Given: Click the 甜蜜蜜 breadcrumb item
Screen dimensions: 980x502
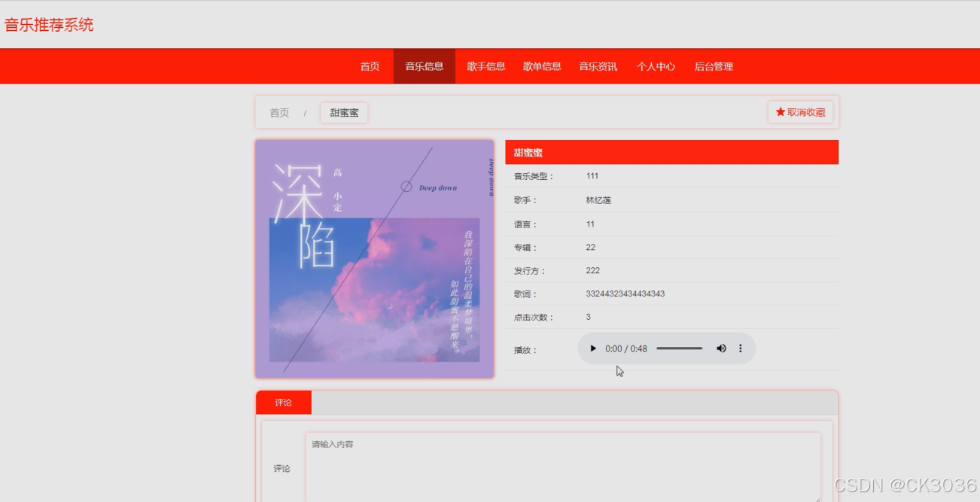Looking at the screenshot, I should click(344, 113).
